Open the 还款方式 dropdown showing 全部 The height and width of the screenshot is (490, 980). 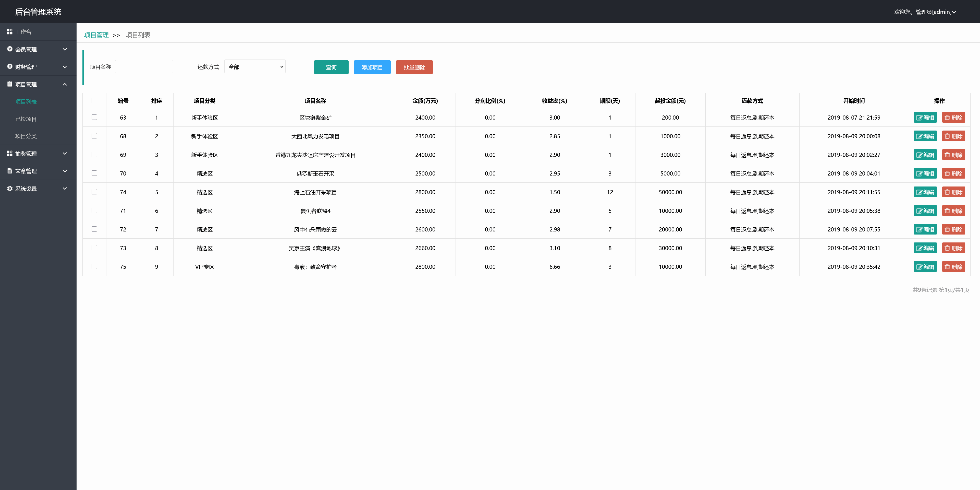point(254,67)
